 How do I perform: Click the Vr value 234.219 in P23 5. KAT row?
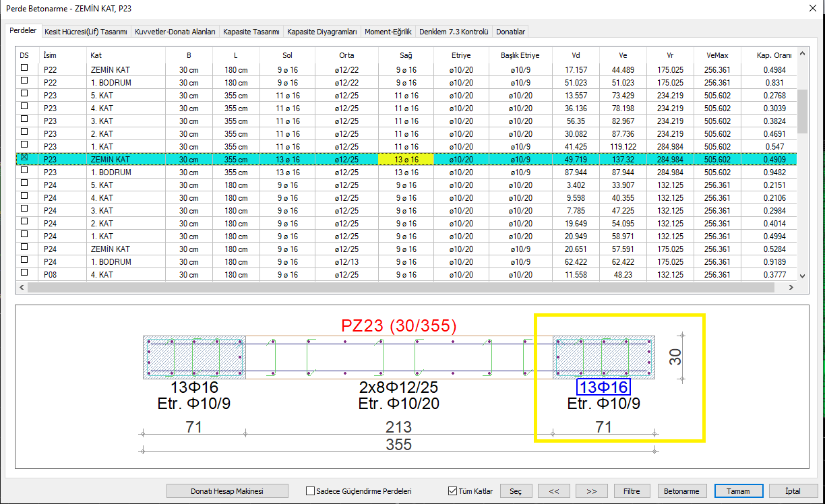(670, 96)
